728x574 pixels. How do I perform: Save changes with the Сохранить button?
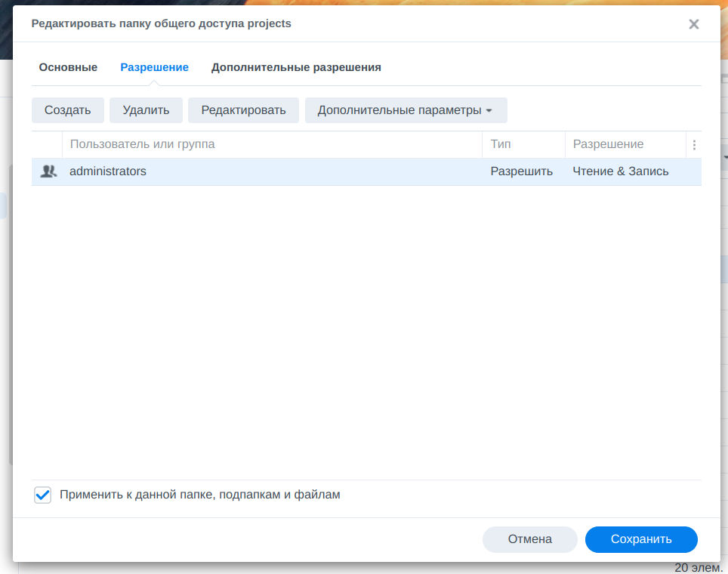pyautogui.click(x=640, y=539)
